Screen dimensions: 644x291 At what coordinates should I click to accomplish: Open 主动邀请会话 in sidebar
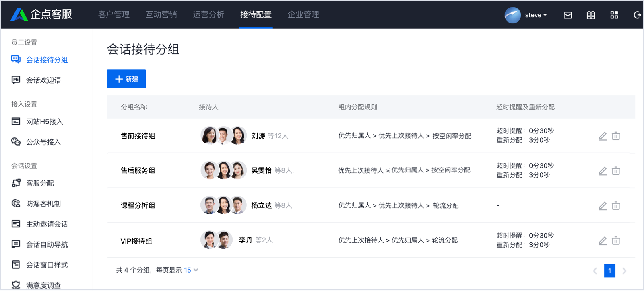(47, 224)
